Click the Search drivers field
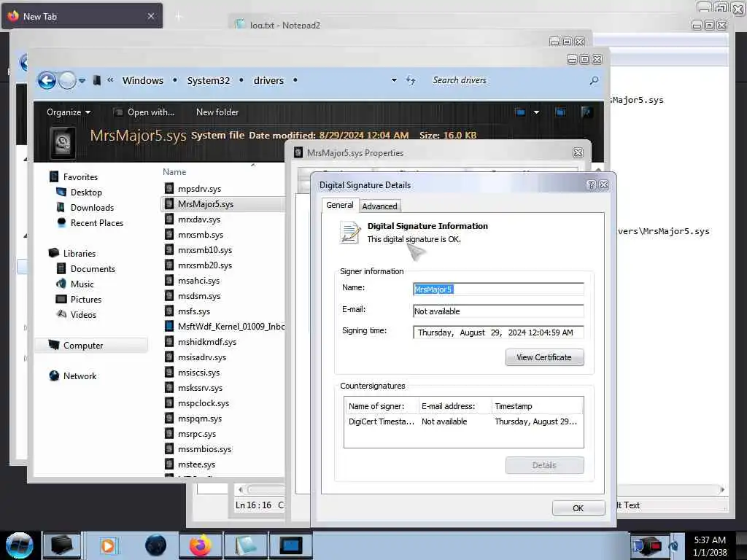The width and height of the screenshot is (747, 560). (508, 80)
